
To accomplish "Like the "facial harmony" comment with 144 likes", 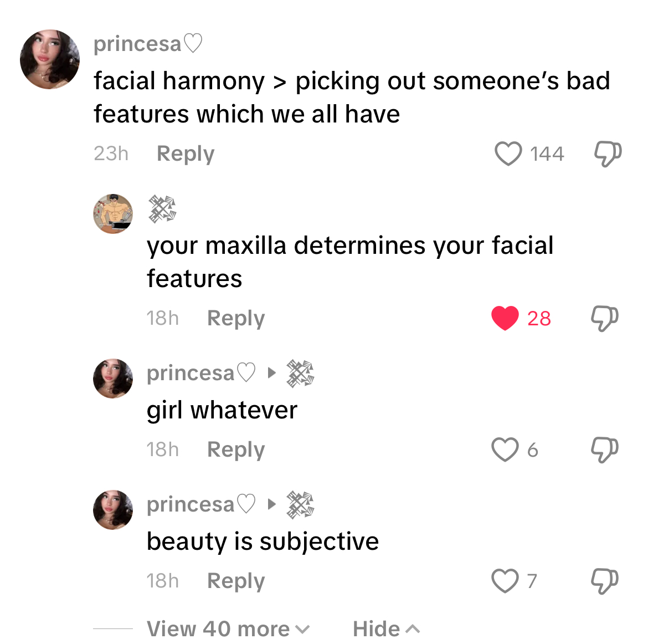I will 508,154.
